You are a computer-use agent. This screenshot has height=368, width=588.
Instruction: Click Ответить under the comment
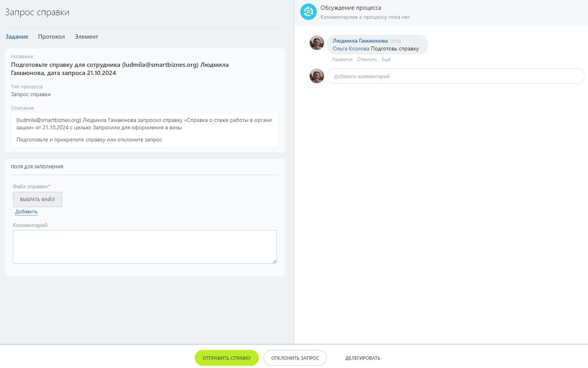click(367, 59)
